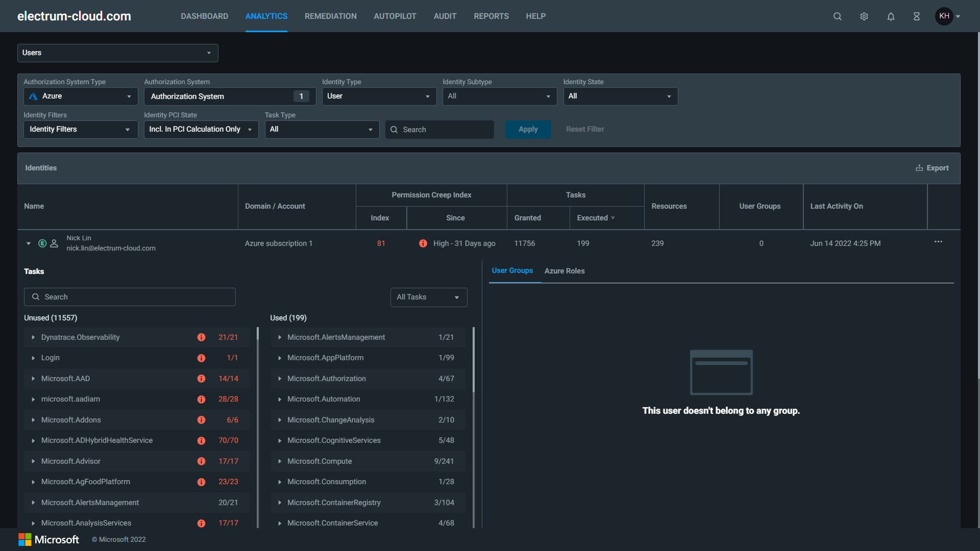
Task: Open Identity PCI State dropdown
Action: (201, 130)
